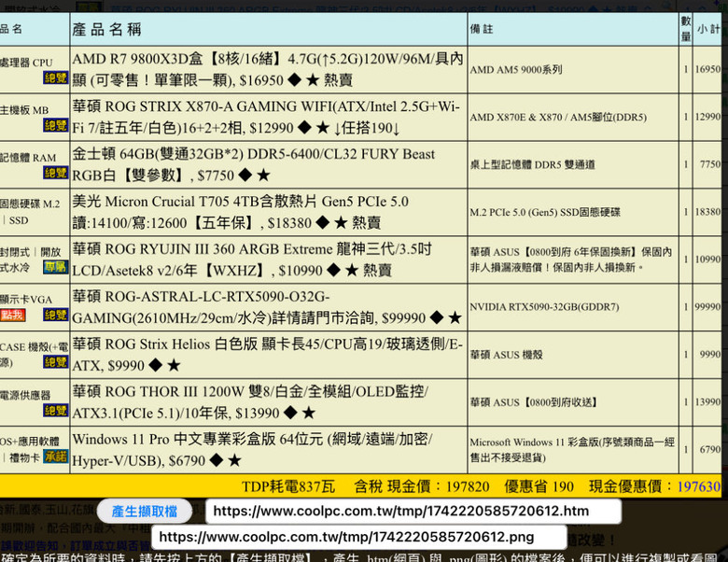Click the note NVIDIA RTX5090-32GB(GDDR7)

point(544,307)
